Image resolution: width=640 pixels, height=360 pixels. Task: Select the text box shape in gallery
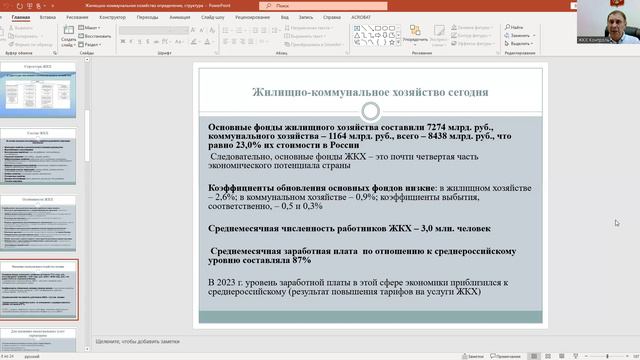(x=357, y=28)
